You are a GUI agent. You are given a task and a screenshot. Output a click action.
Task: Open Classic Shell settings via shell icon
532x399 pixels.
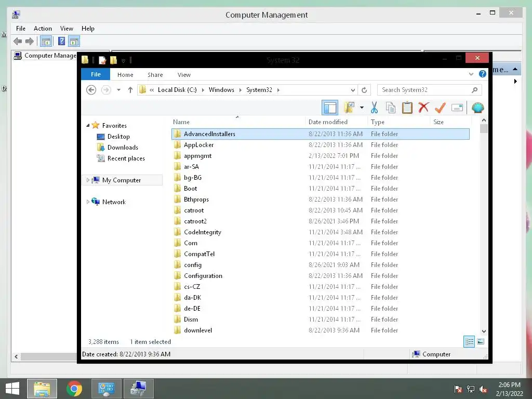(x=478, y=108)
